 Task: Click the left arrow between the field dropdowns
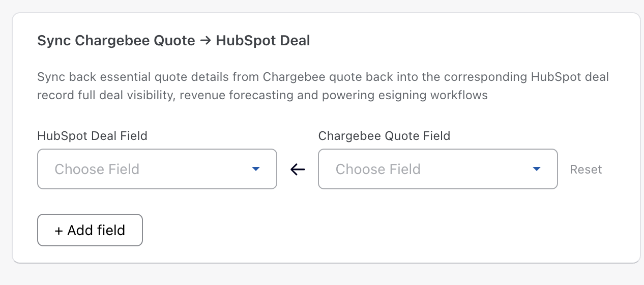click(298, 169)
